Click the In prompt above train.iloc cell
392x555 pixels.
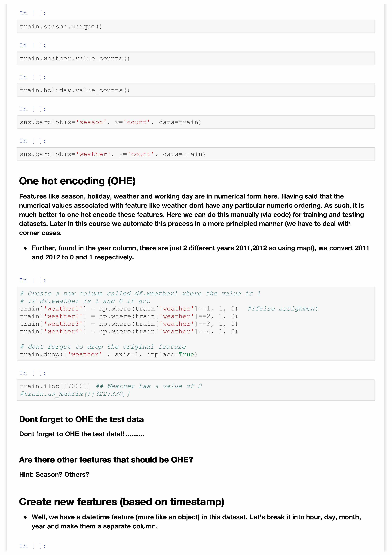(33, 373)
